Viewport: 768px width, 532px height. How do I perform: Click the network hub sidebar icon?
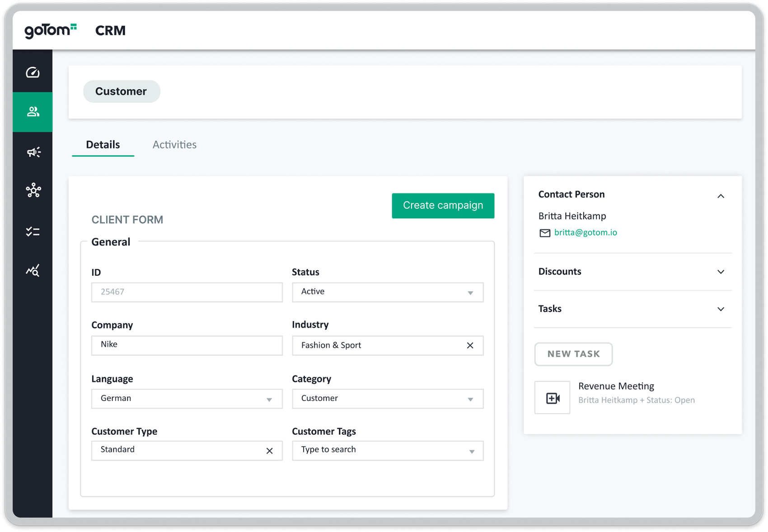(33, 191)
